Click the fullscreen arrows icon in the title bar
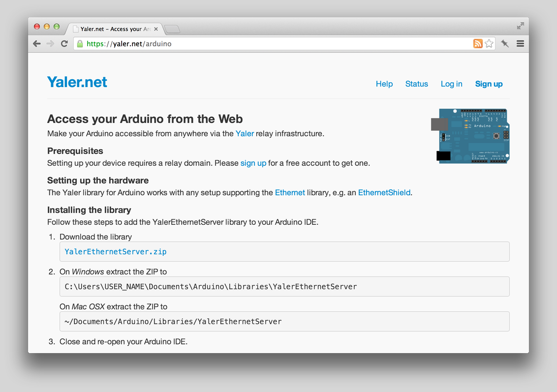 pos(521,26)
